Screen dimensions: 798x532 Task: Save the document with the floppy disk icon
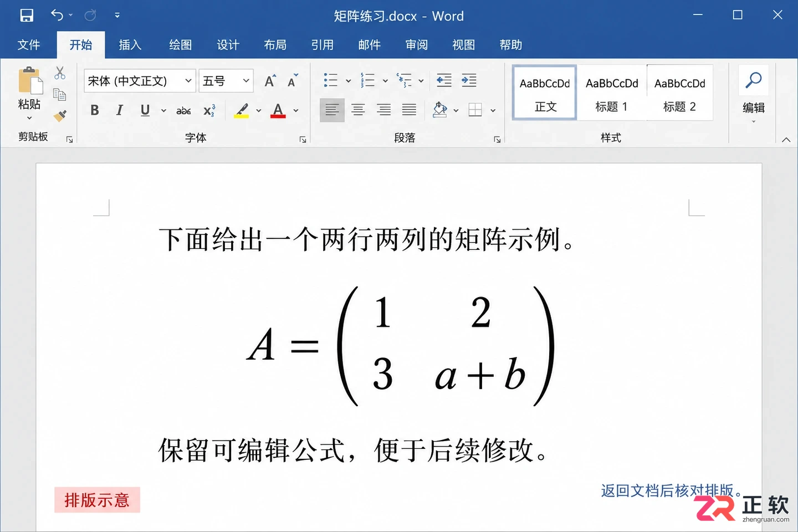click(27, 15)
